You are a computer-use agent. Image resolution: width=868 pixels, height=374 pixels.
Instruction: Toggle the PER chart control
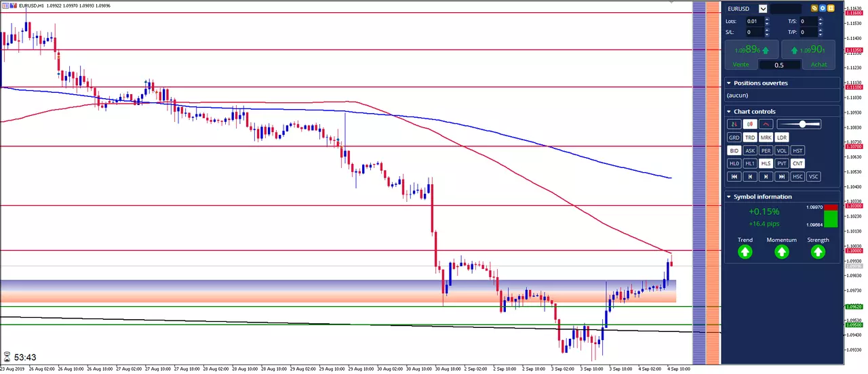[766, 150]
